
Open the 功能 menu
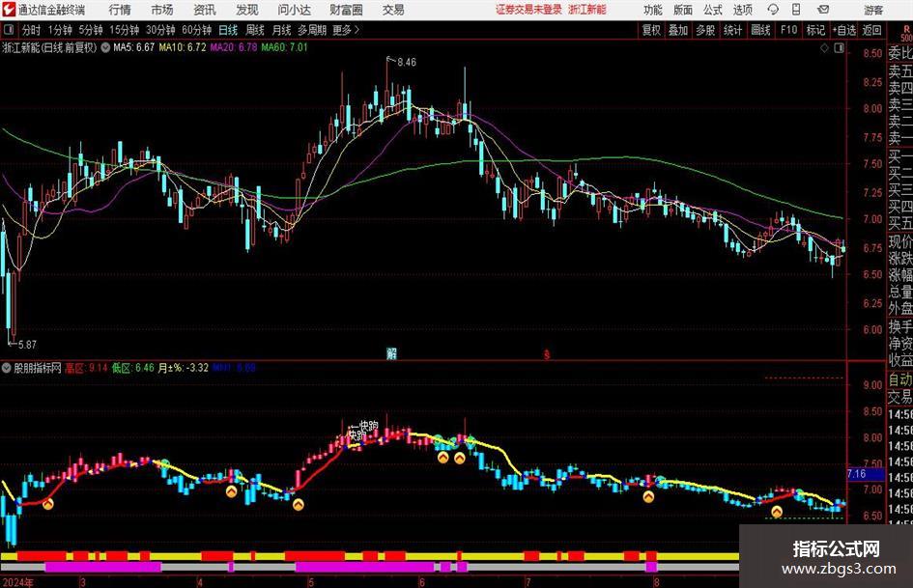click(x=653, y=10)
